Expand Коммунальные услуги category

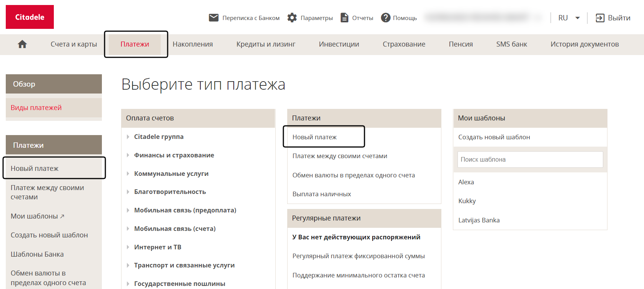click(x=171, y=174)
